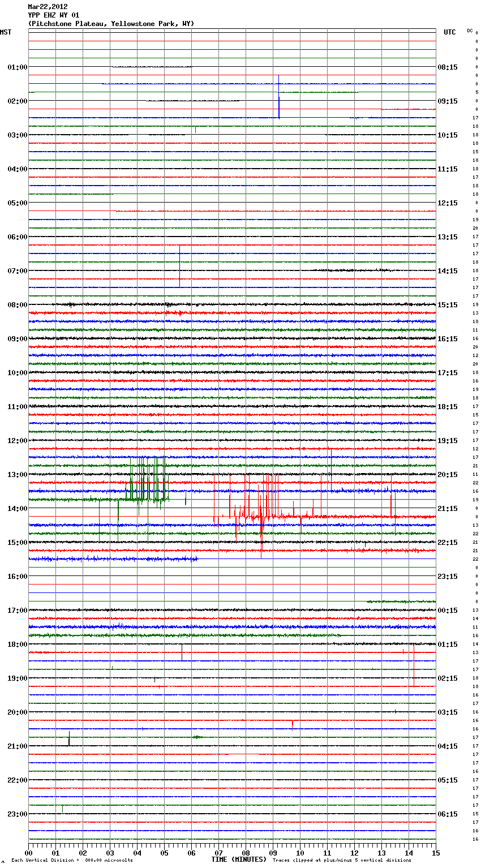Select the 18:00 MST row label

[x=18, y=644]
